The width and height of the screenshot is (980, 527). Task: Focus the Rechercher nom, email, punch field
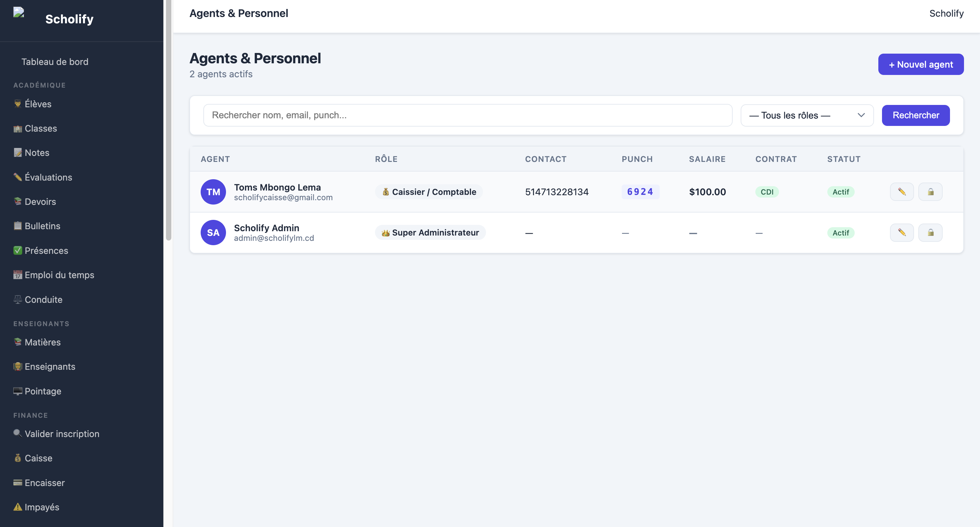click(468, 115)
